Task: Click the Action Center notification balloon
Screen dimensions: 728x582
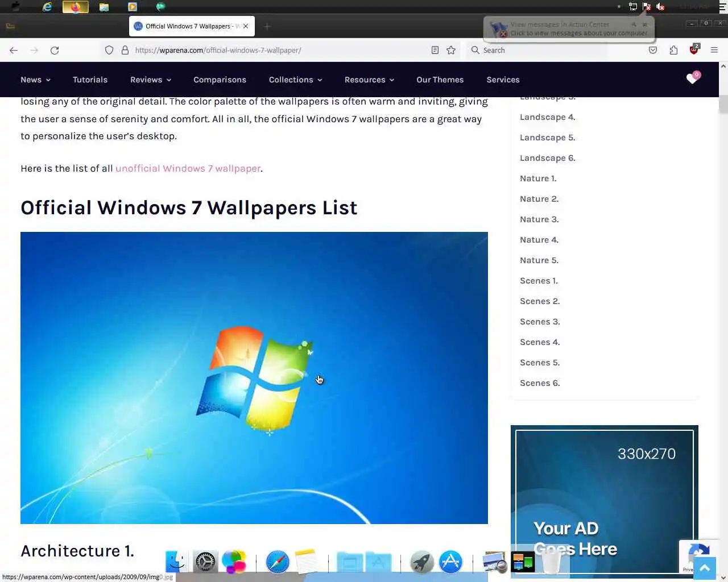Action: (x=569, y=29)
